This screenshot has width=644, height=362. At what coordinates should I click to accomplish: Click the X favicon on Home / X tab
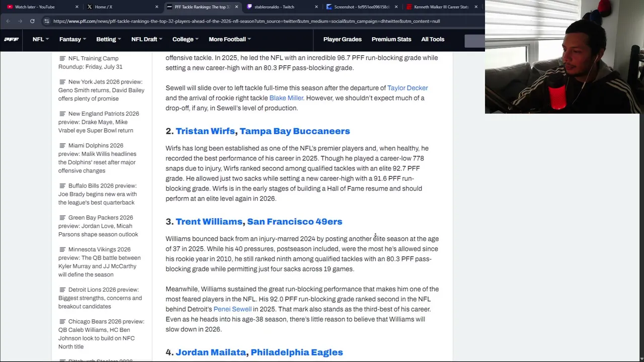click(90, 7)
